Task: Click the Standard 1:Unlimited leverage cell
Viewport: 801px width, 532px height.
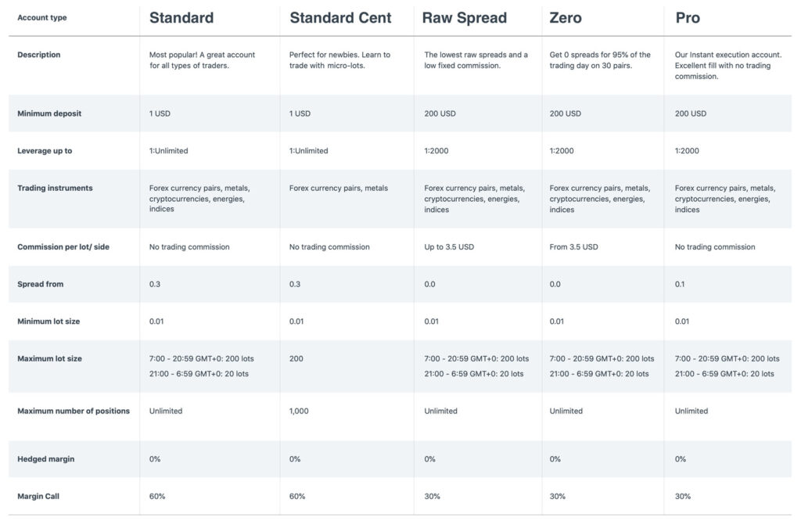Action: point(169,151)
